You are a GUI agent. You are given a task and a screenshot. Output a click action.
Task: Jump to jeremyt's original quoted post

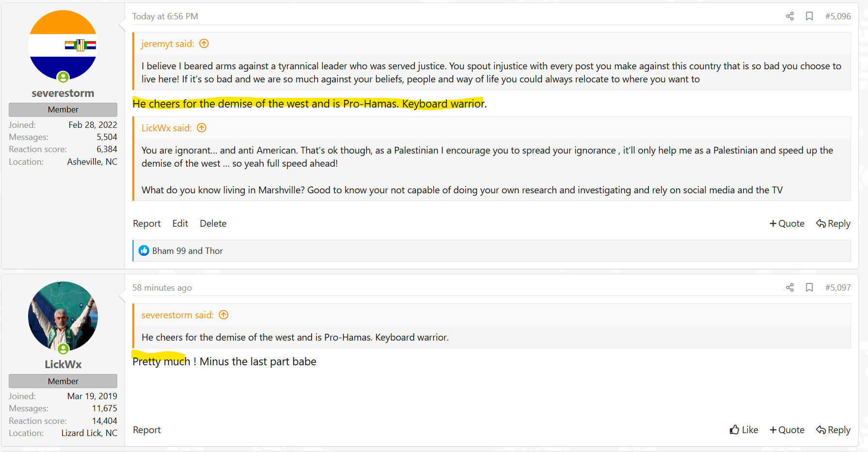(x=204, y=44)
